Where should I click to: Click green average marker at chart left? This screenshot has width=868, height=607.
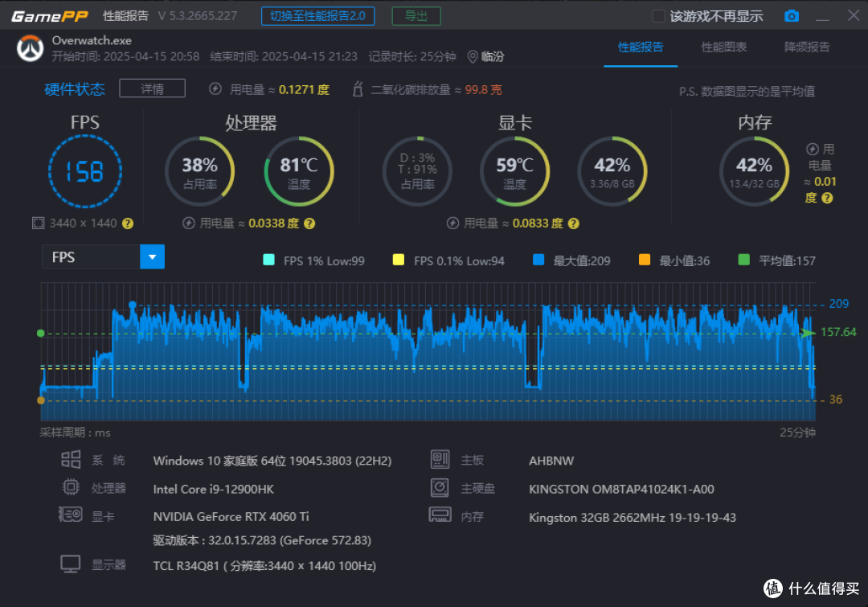(40, 334)
